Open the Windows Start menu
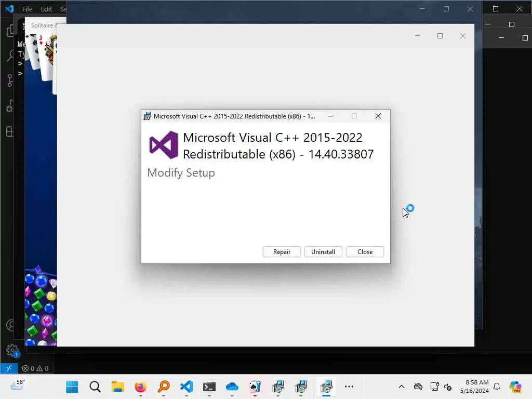Screen dimensions: 532x399 coord(72,387)
